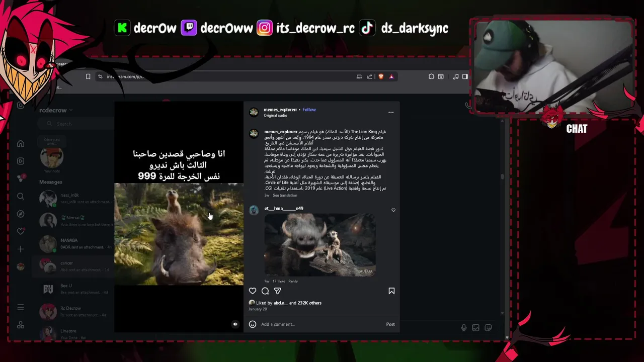Click the site settings icon in the address bar

point(100,76)
